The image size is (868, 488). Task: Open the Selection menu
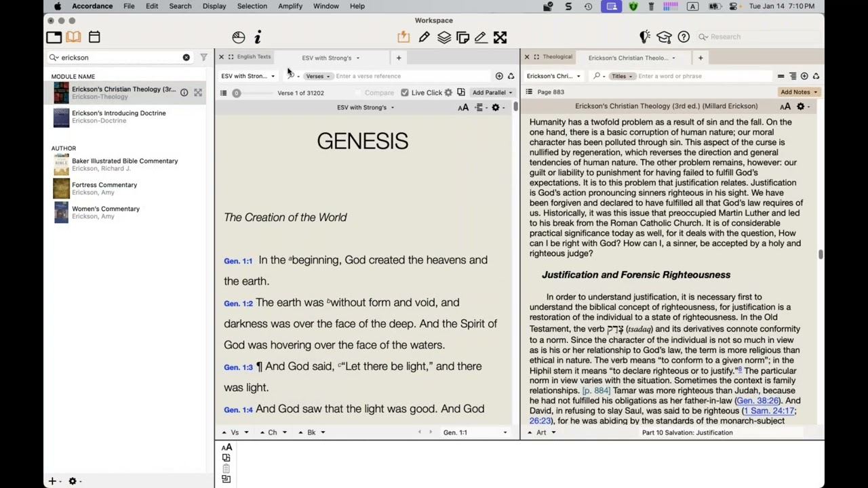[x=252, y=6]
